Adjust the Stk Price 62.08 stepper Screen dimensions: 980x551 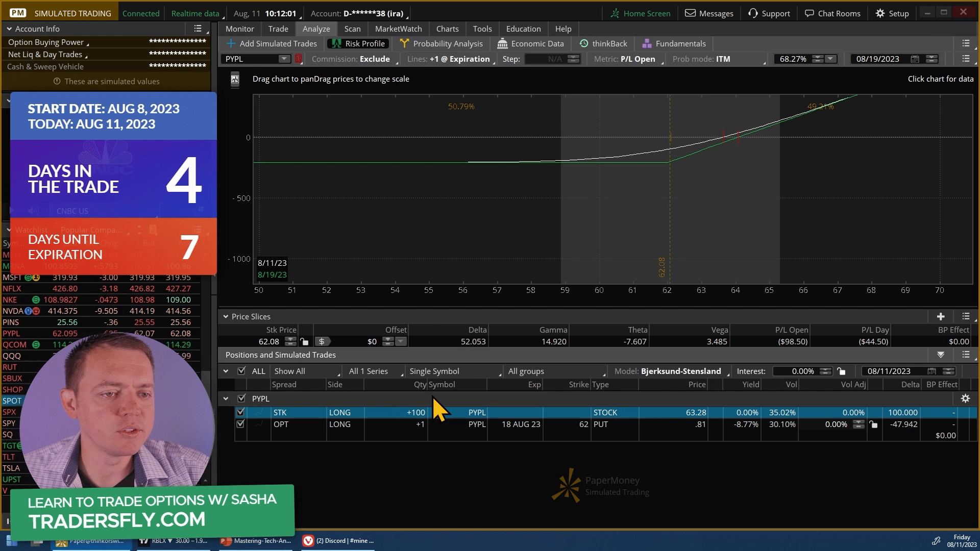pos(290,342)
